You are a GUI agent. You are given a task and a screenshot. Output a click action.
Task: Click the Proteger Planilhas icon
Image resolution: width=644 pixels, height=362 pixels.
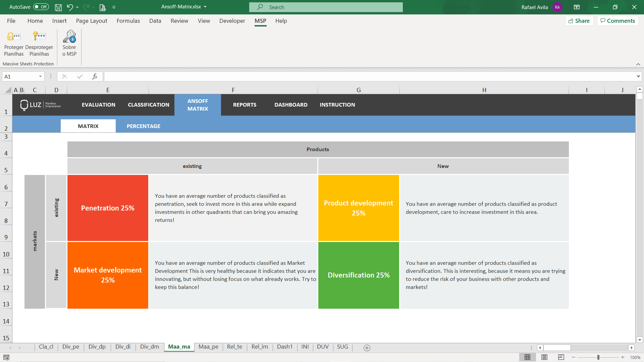pos(13,36)
